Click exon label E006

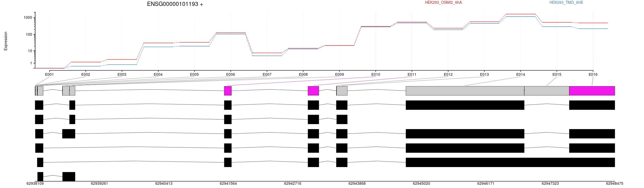tap(230, 74)
